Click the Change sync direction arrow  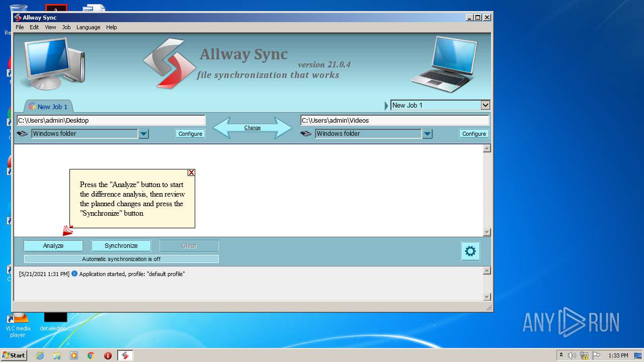click(253, 128)
